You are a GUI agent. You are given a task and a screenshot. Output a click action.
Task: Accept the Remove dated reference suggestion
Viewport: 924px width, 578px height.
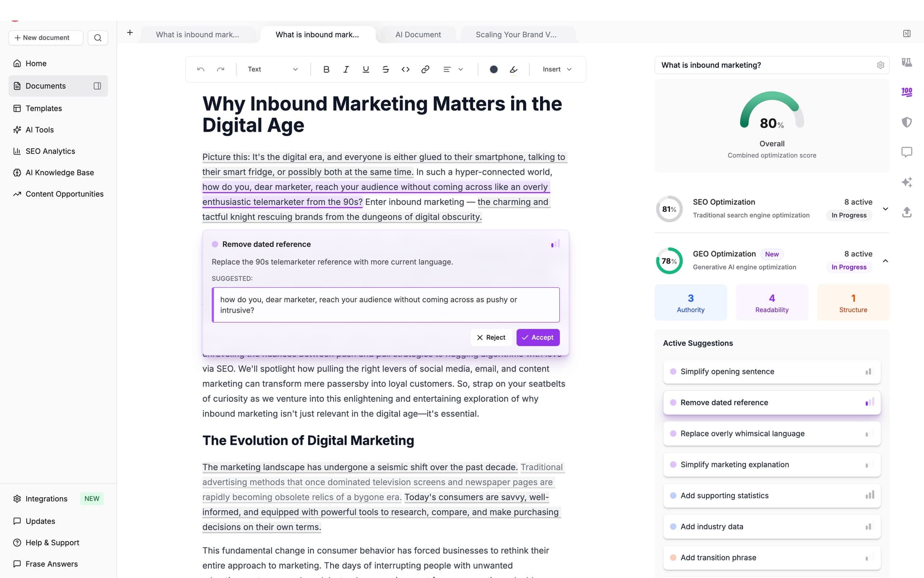[538, 337]
